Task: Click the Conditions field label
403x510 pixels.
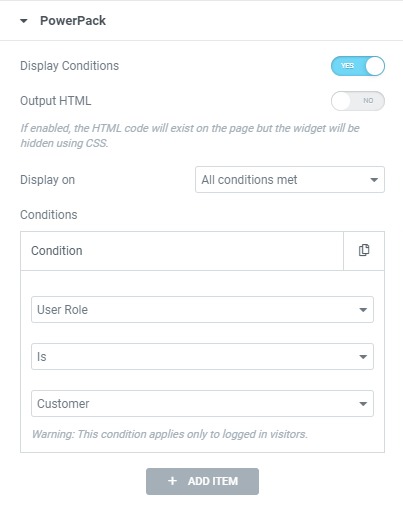Action: [49, 215]
